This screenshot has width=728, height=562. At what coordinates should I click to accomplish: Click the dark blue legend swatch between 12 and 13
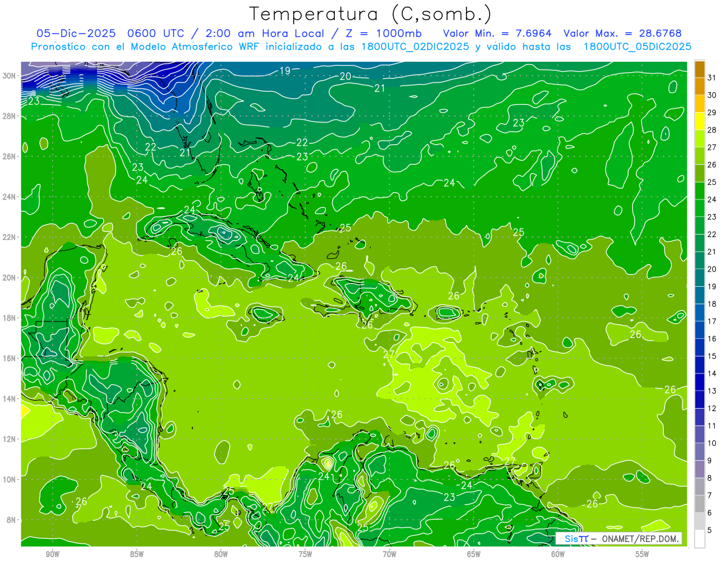[x=700, y=400]
